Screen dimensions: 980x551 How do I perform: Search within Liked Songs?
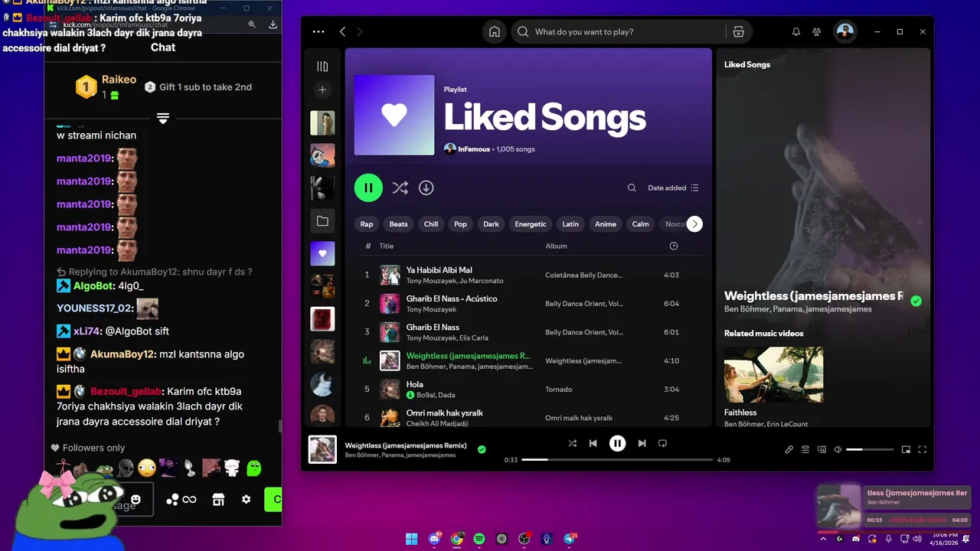pyautogui.click(x=632, y=187)
